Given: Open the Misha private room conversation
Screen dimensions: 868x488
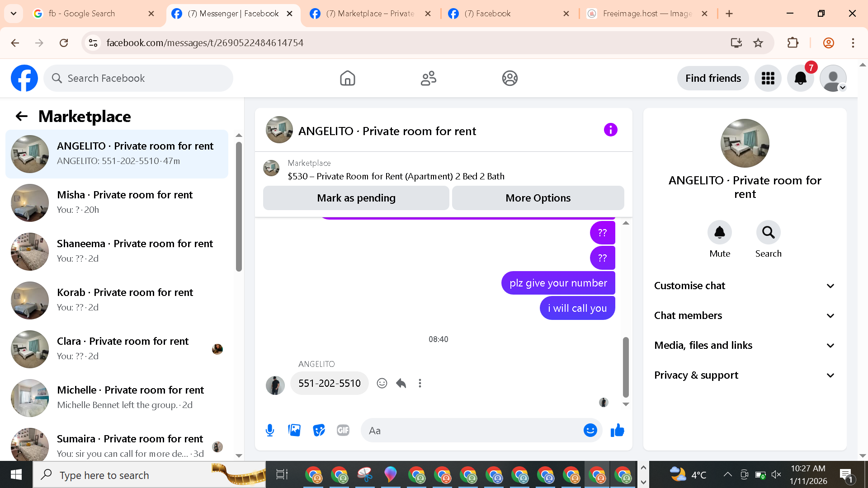Looking at the screenshot, I should [x=117, y=202].
